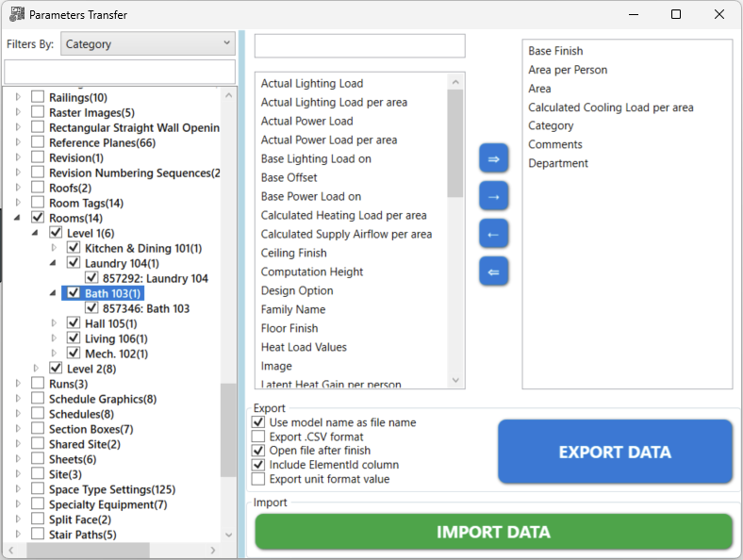
Task: Select Department in selected parameters
Action: pyautogui.click(x=558, y=163)
